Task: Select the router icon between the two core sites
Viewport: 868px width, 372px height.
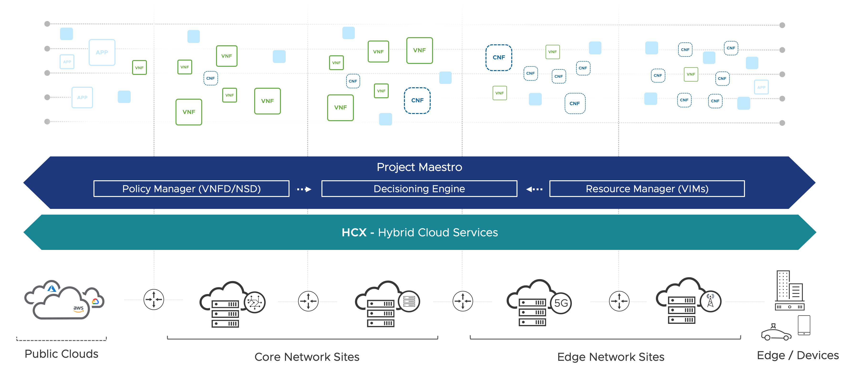Action: point(308,301)
